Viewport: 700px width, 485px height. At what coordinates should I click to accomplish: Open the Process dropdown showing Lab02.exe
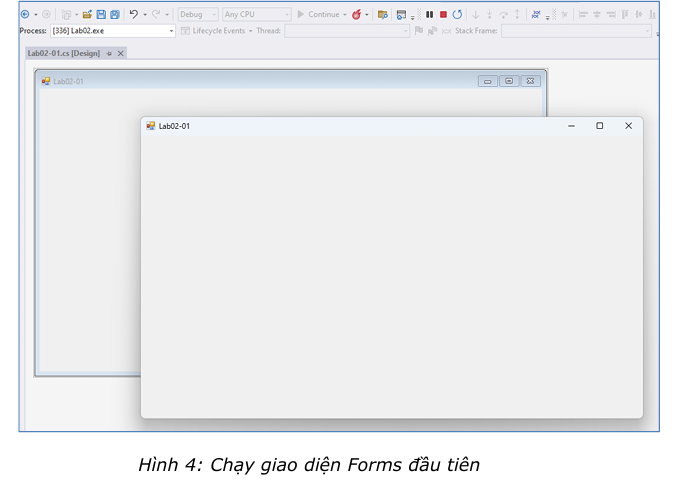171,31
